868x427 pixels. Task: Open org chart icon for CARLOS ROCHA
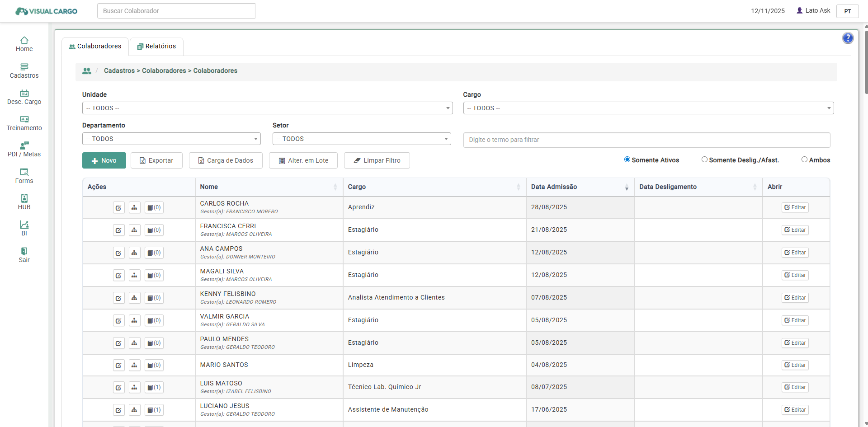[x=134, y=207]
